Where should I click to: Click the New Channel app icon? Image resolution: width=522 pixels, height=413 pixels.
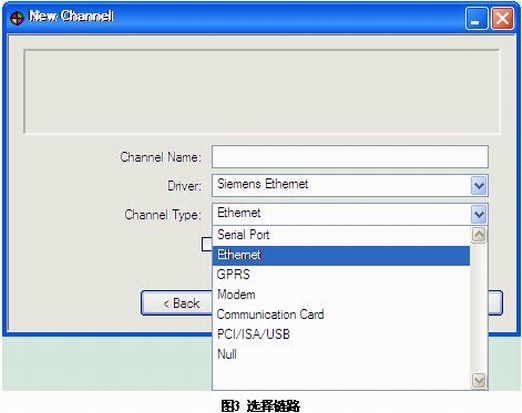point(17,18)
